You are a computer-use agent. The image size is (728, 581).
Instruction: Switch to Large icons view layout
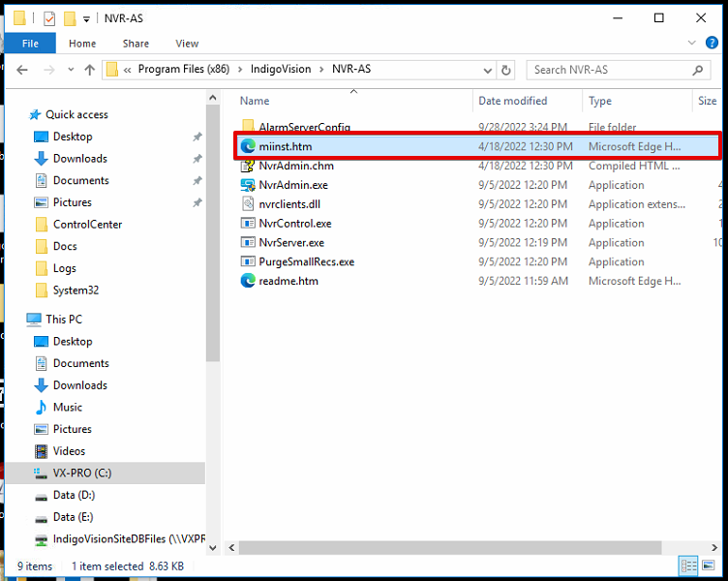click(x=709, y=566)
